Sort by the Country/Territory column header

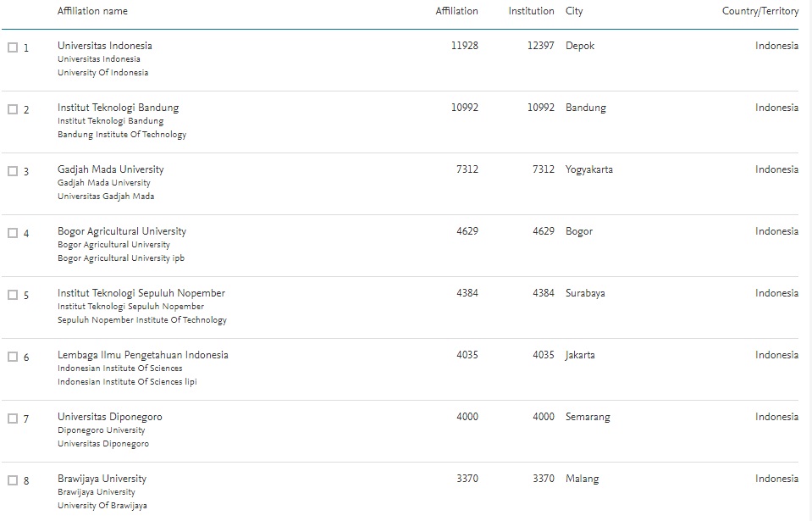(x=760, y=11)
